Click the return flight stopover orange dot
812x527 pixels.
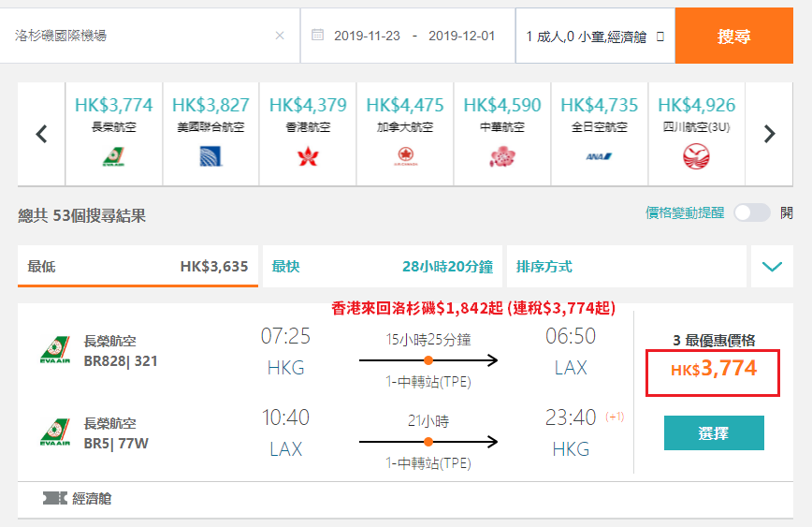coord(428,442)
